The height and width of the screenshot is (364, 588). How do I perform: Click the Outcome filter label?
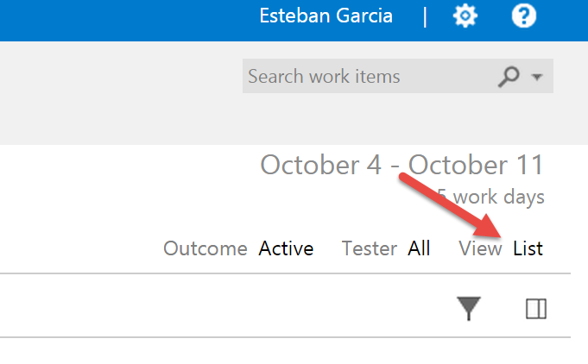[x=205, y=248]
